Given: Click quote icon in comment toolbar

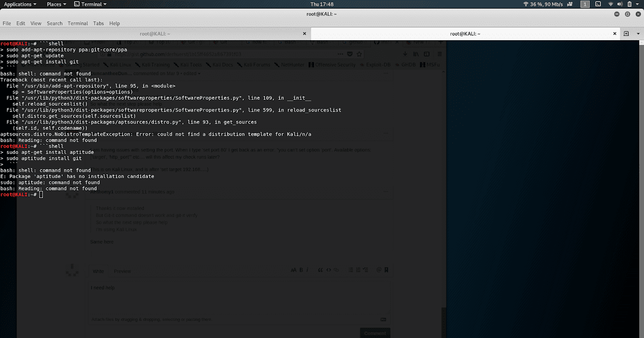Looking at the screenshot, I should (x=320, y=270).
